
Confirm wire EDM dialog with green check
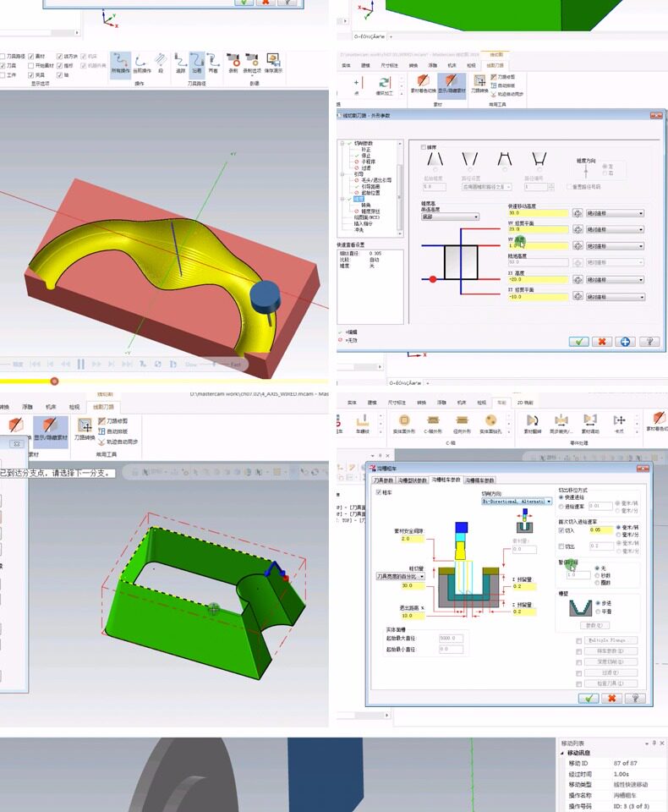pos(579,341)
